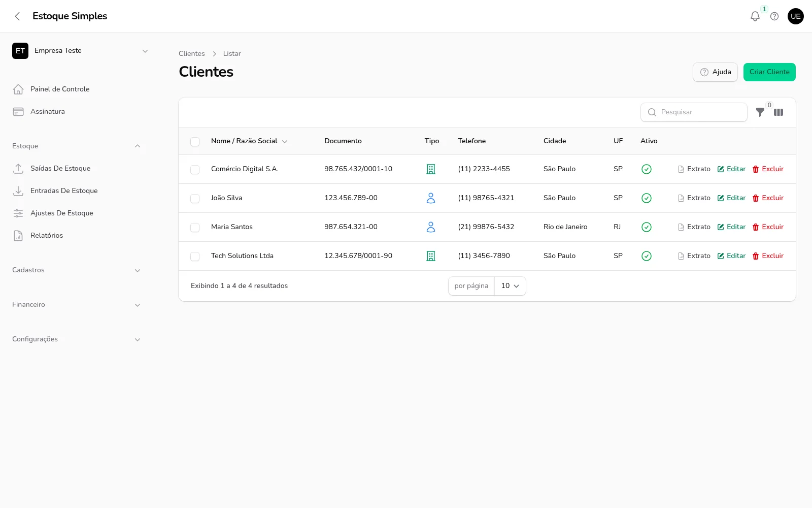Go to Entradas De Estoque
Image resolution: width=812 pixels, height=508 pixels.
[x=77, y=191]
